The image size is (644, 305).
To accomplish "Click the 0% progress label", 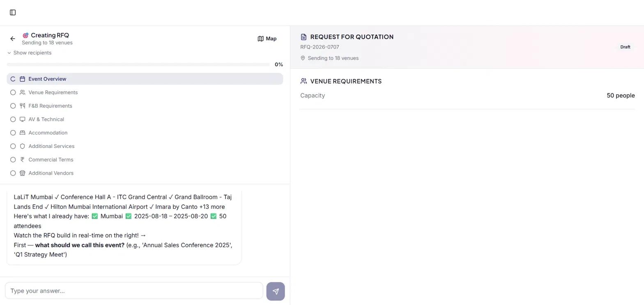I will (279, 65).
